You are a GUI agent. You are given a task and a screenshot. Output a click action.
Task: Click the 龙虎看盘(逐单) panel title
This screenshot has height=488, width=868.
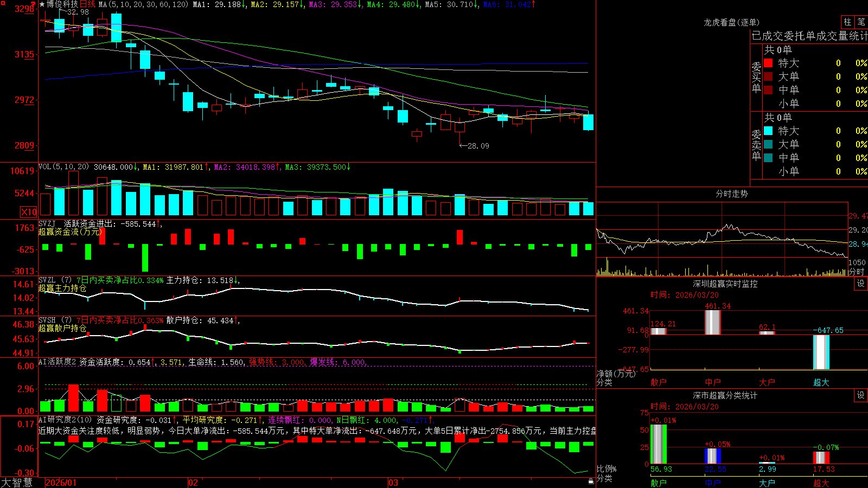pyautogui.click(x=732, y=22)
